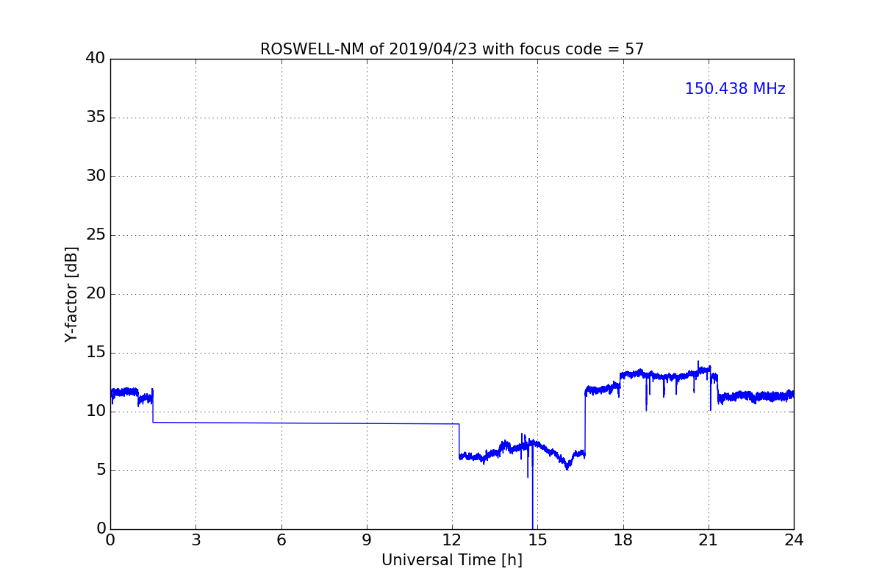Viewport: 882px width, 588px height.
Task: Click the x-axis tick label 3
Action: tap(196, 540)
